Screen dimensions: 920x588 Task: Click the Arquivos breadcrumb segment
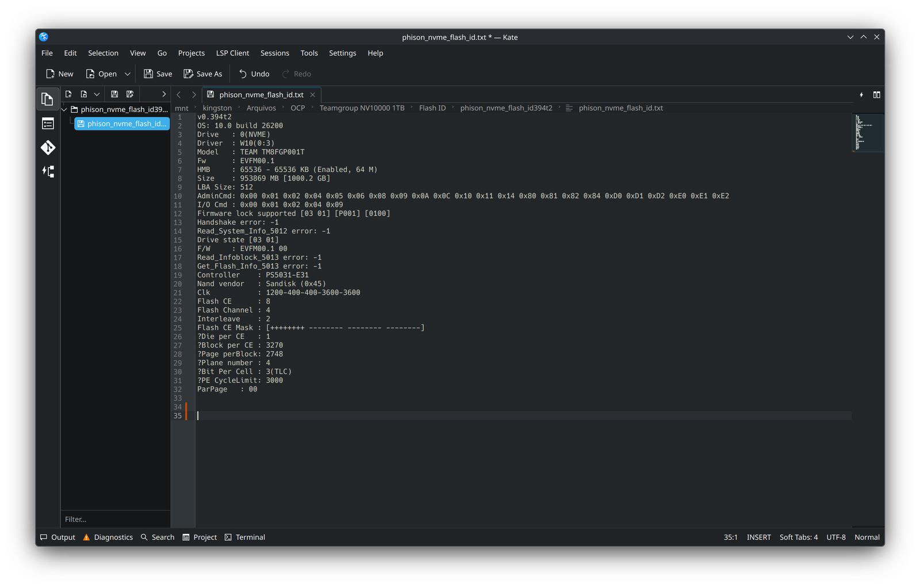pos(261,108)
